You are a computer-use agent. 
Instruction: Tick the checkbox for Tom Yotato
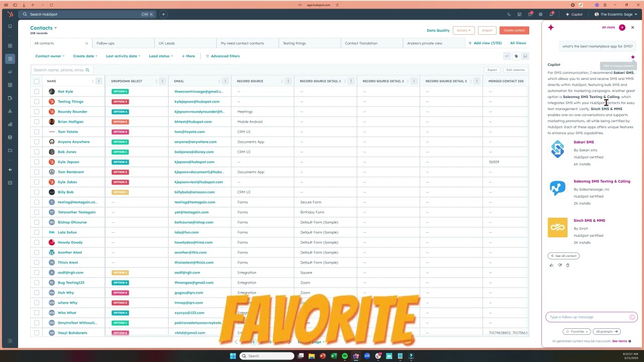[x=37, y=132]
